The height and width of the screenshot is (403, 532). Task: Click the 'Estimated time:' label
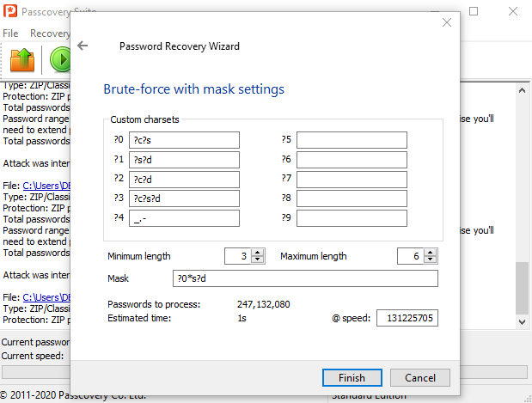point(139,318)
